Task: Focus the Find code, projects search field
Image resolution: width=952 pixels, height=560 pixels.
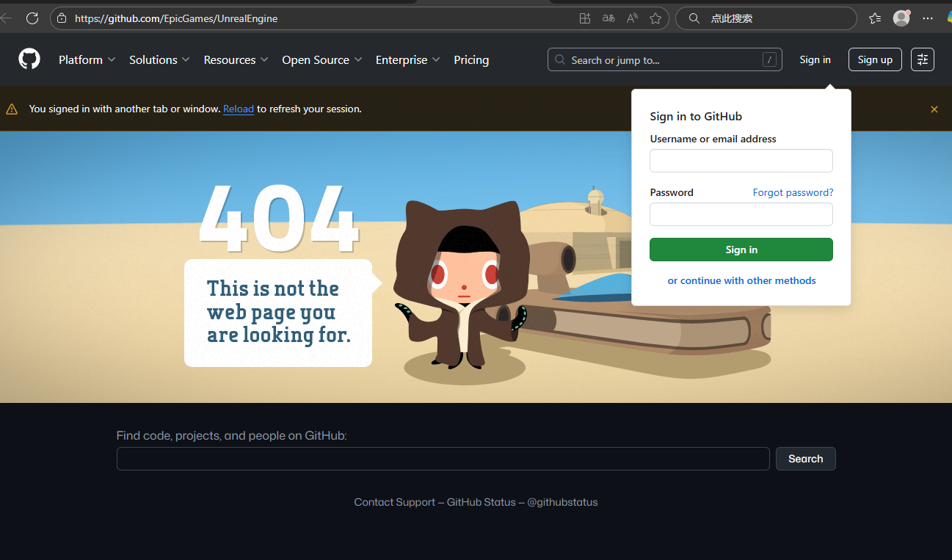Action: click(x=443, y=459)
